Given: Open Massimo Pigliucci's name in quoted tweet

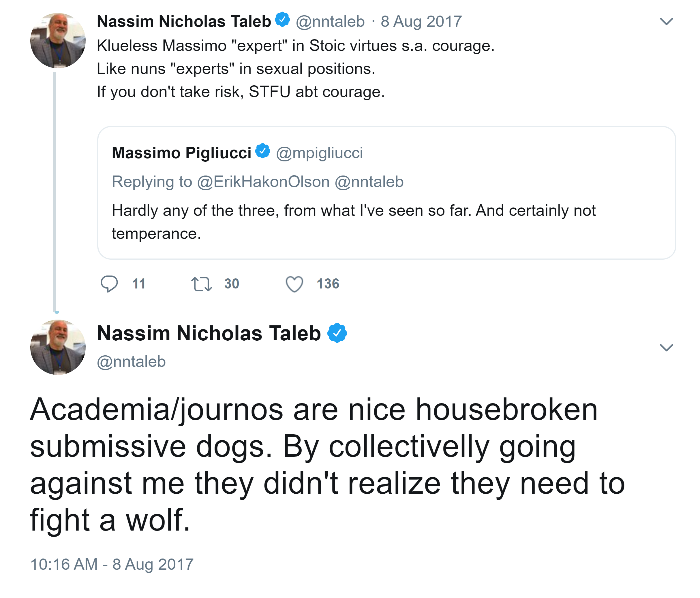Looking at the screenshot, I should tap(181, 153).
